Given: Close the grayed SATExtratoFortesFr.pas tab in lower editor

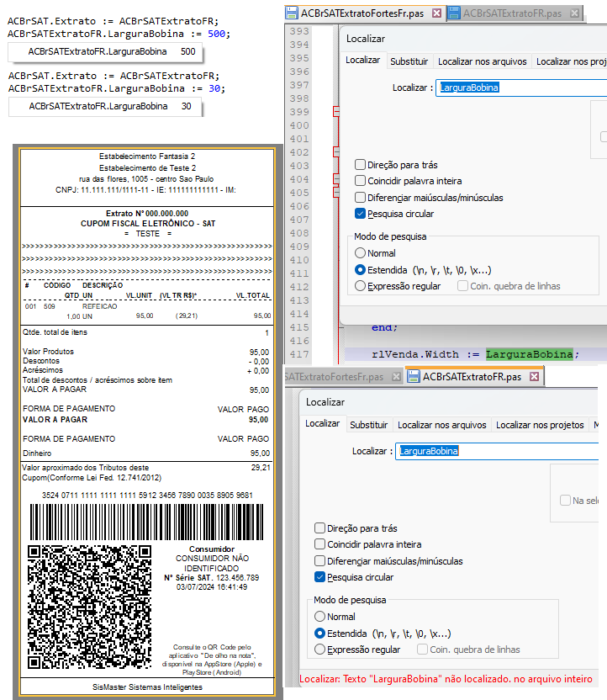Looking at the screenshot, I should point(396,377).
